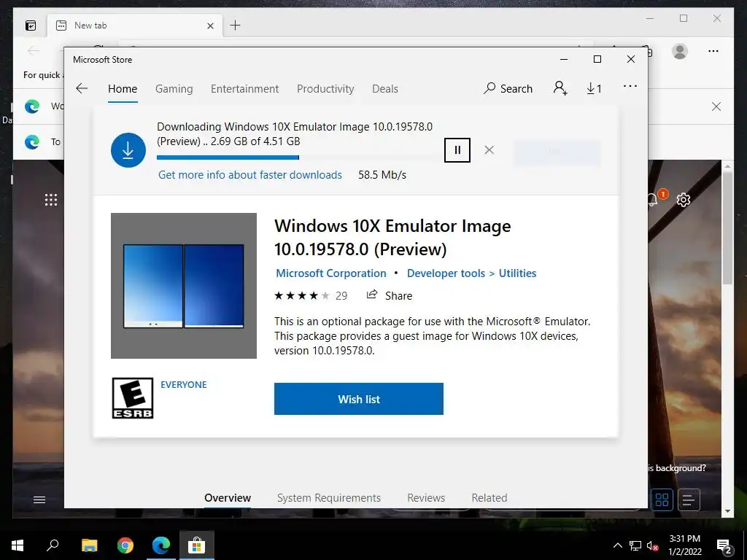This screenshot has width=747, height=560.
Task: Open the Edge app launcher grid
Action: click(x=51, y=200)
